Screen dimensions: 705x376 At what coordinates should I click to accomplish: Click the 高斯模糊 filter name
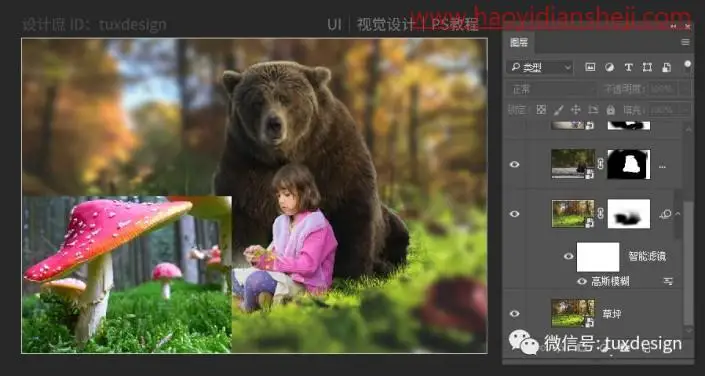610,282
